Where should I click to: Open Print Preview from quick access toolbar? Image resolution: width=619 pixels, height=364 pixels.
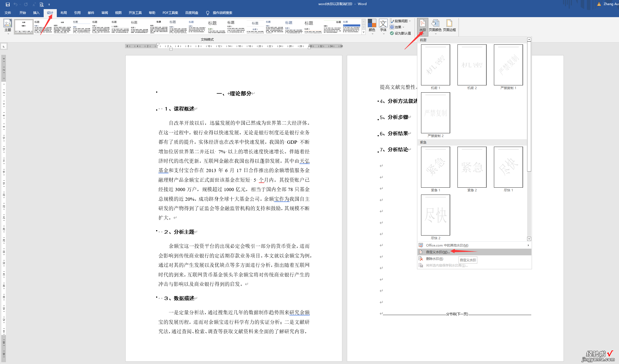(x=42, y=4)
